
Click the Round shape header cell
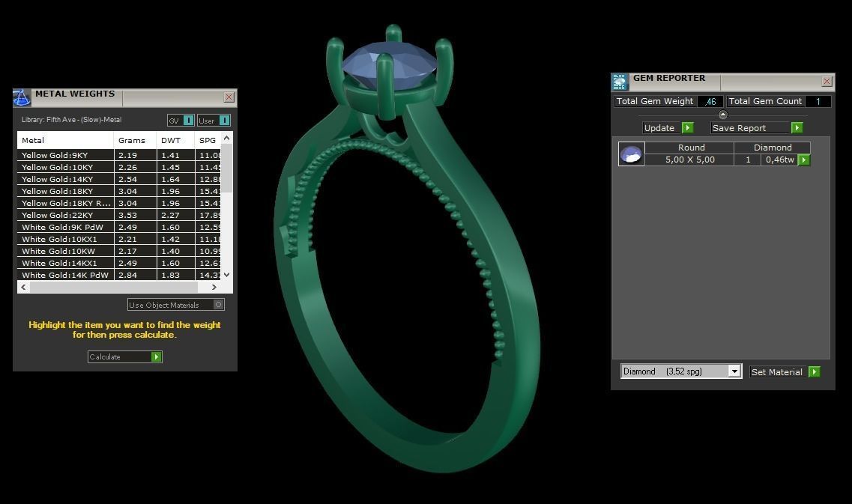[x=691, y=148]
